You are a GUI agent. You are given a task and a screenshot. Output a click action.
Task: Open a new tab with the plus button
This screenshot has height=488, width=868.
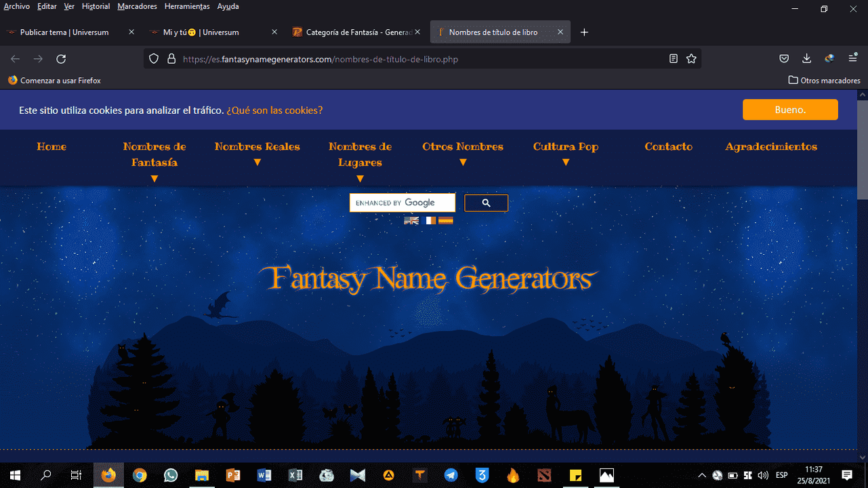pos(585,32)
